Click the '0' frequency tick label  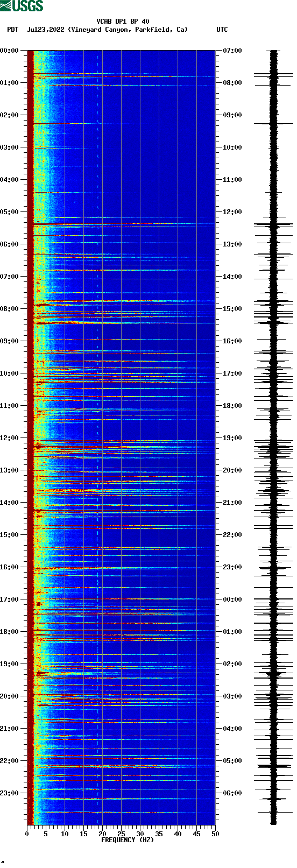[x=27, y=834]
